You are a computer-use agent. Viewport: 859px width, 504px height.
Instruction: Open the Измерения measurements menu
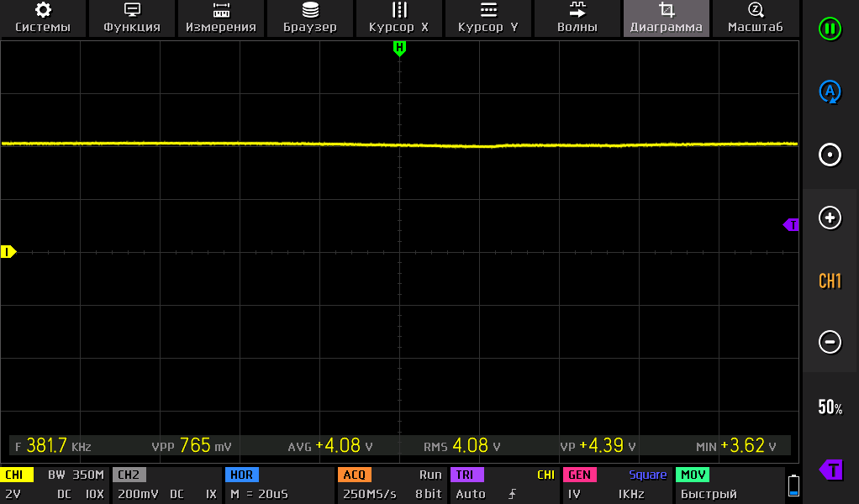221,18
